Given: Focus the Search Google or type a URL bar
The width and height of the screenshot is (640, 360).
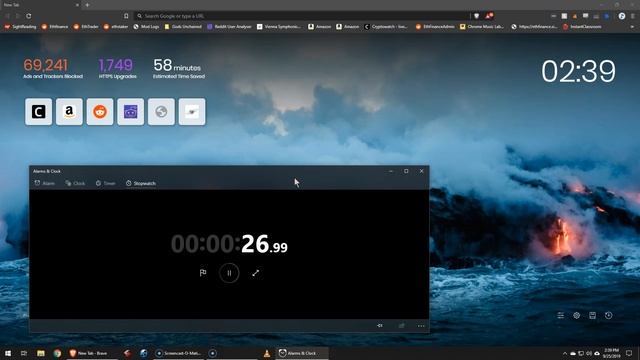Looking at the screenshot, I should pos(302,16).
